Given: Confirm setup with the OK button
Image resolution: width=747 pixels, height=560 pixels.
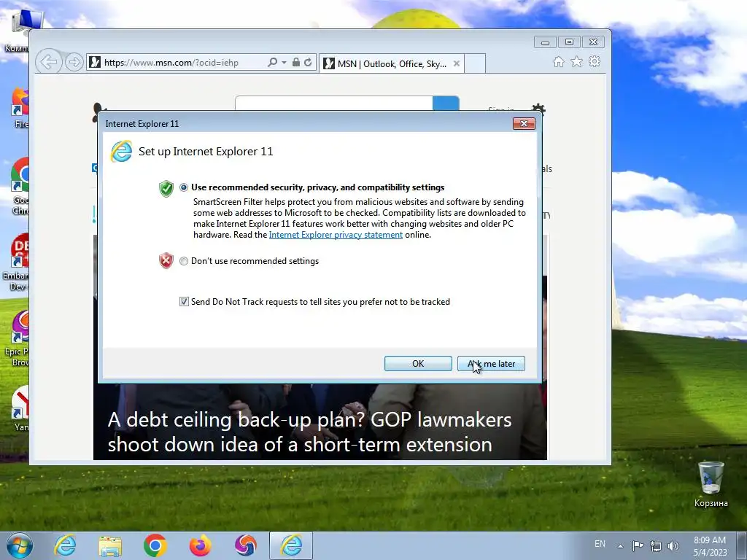Looking at the screenshot, I should pos(418,364).
